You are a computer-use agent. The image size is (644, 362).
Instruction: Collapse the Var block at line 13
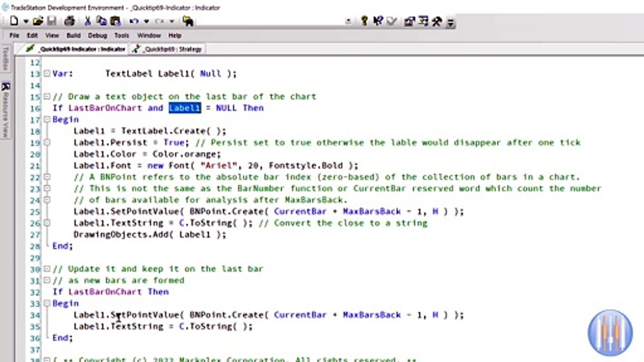pyautogui.click(x=47, y=73)
